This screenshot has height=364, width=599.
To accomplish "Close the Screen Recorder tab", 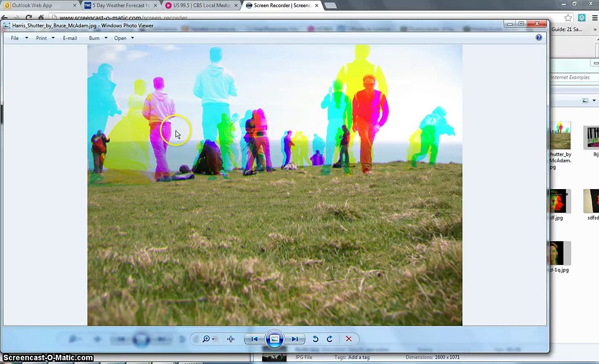I will (x=317, y=6).
